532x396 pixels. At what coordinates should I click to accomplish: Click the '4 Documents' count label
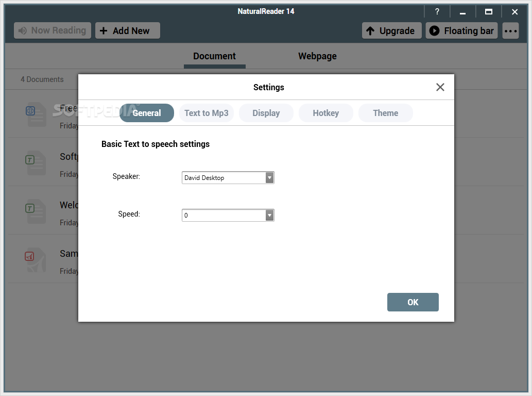pos(42,79)
